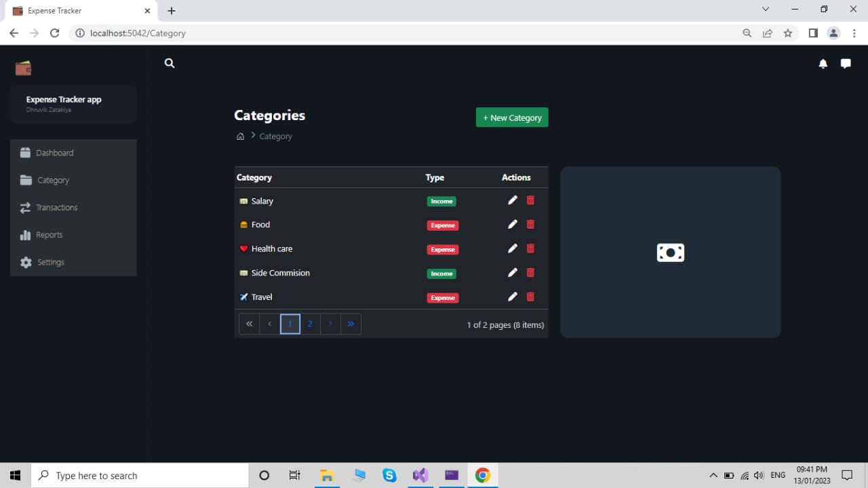Edit the Salary category with pencil icon
The width and height of the screenshot is (868, 488).
click(512, 200)
